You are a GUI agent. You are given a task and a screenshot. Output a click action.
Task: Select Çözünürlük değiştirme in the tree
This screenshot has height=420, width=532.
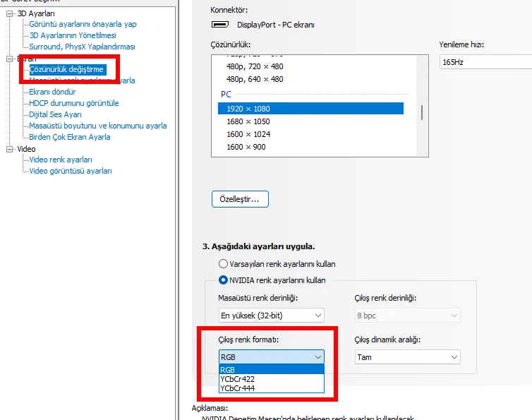click(68, 69)
